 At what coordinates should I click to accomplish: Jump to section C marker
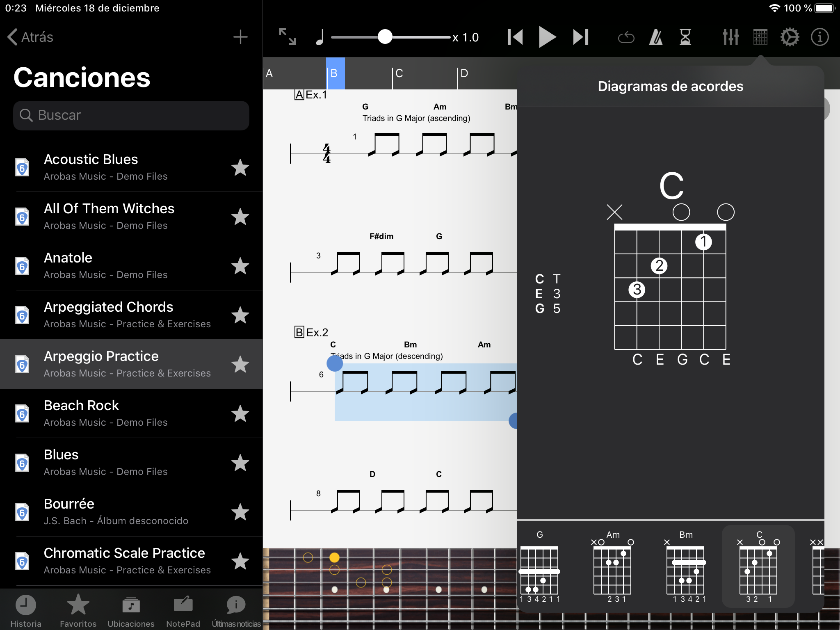point(399,73)
